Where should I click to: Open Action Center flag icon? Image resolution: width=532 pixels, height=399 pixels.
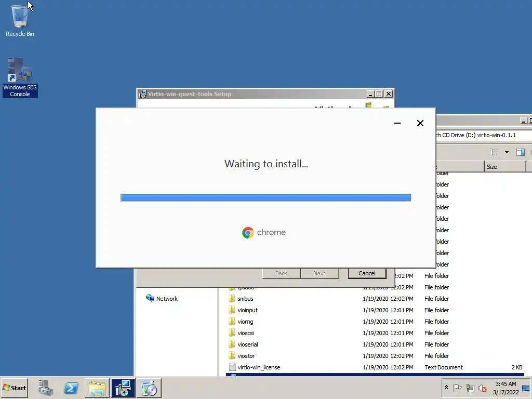click(x=457, y=388)
